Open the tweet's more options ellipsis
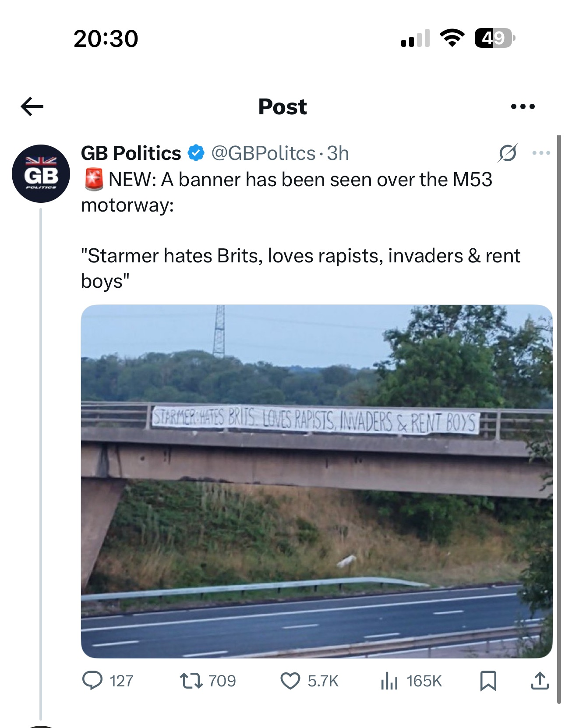 (541, 153)
